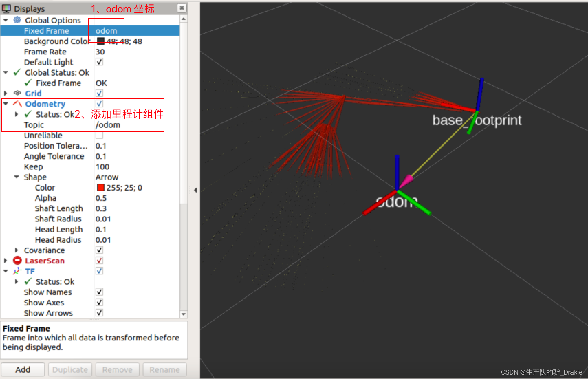Expand the Covariance property group
Viewport: 588px width, 379px height.
click(x=16, y=250)
